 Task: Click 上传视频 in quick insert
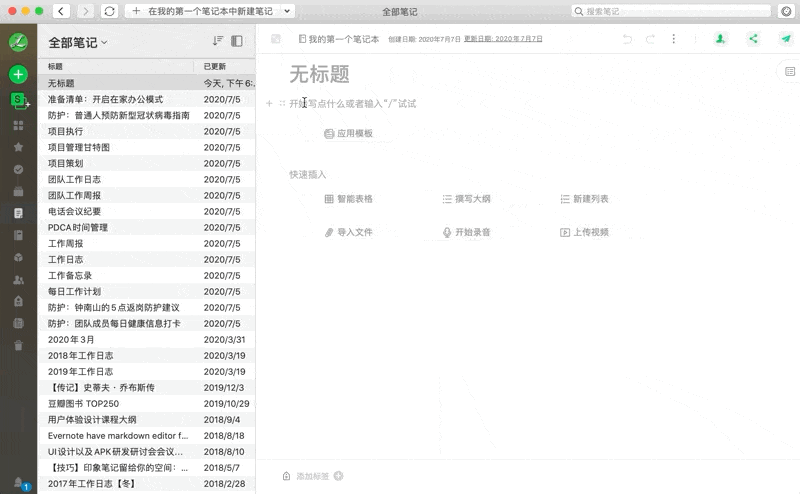(584, 232)
